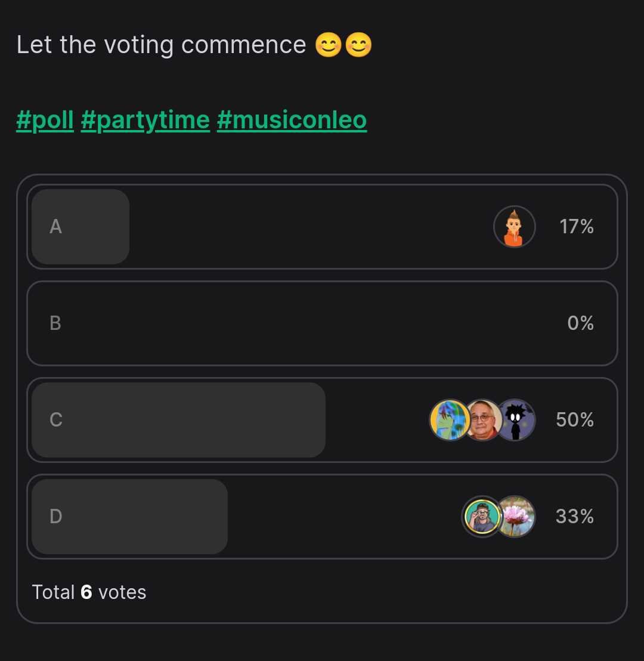
Task: Vote for poll option B
Action: (322, 323)
